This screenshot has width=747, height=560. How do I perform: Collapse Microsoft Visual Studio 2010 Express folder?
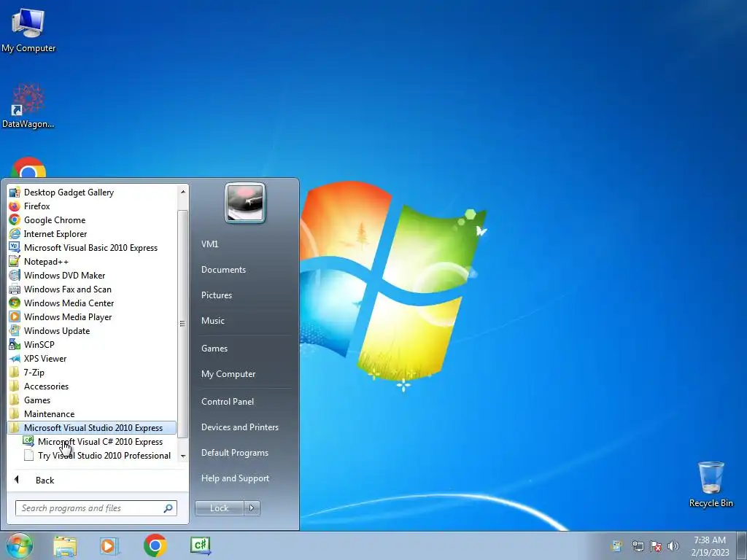coord(91,427)
